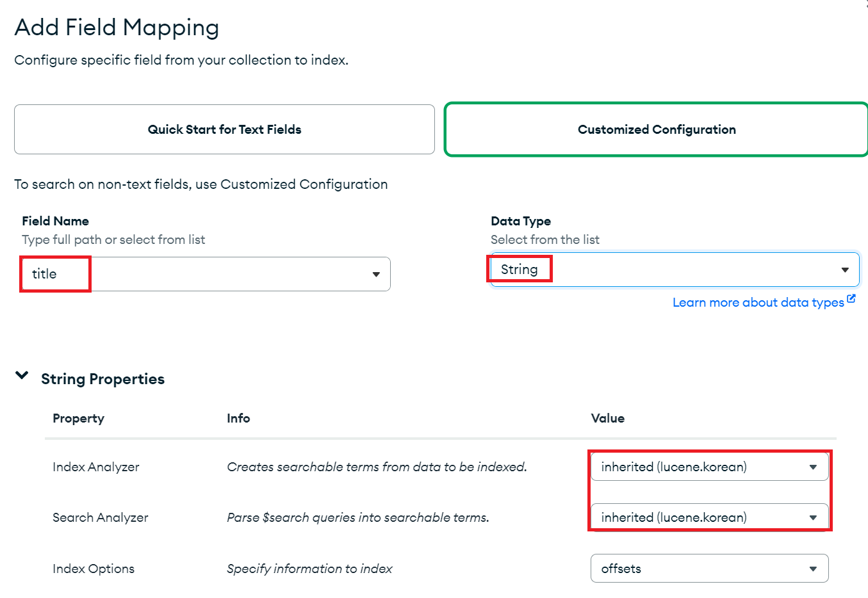Image resolution: width=868 pixels, height=598 pixels.
Task: Expand the Index Analyzer value dropdown
Action: coord(813,467)
